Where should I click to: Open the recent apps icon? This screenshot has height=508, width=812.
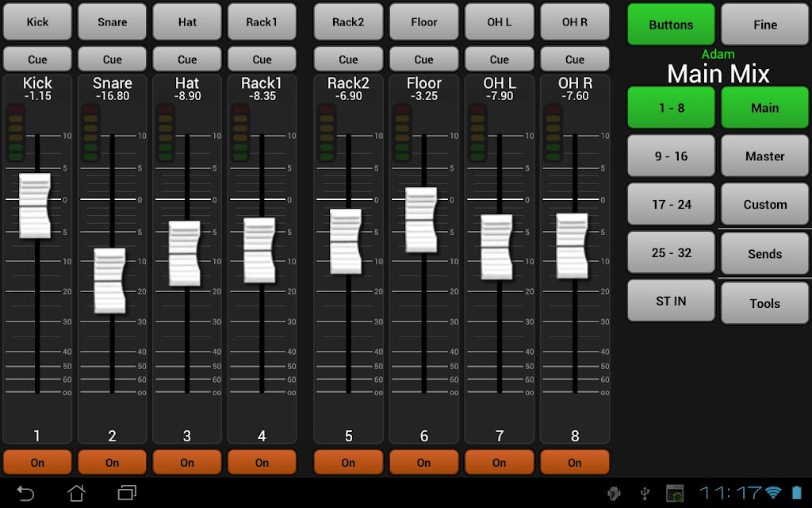pos(127,492)
